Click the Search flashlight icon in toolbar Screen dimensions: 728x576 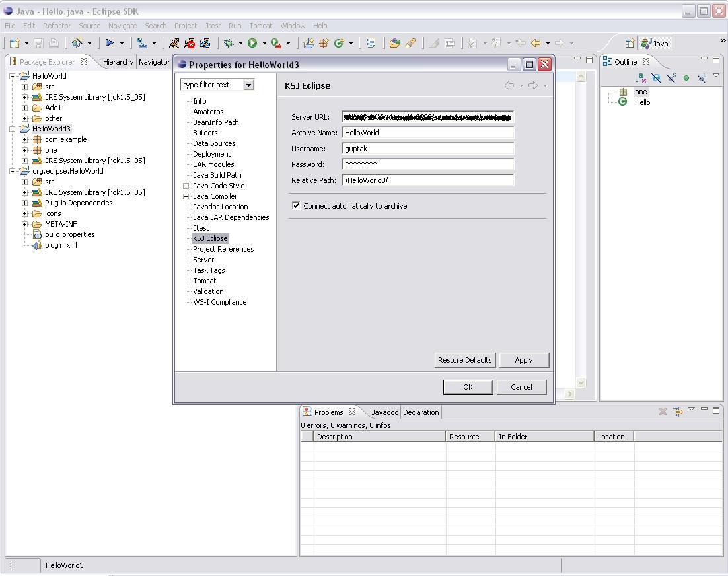coord(410,43)
